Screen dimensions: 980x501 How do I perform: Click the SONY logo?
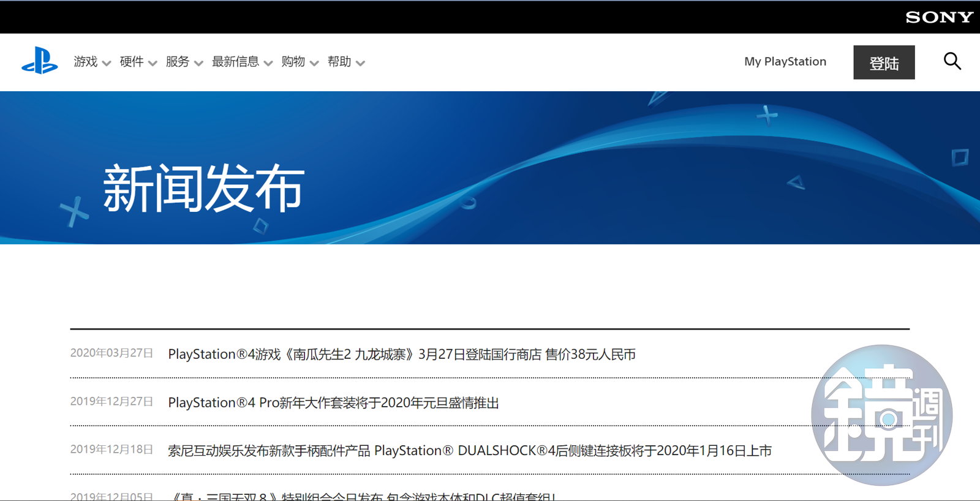point(939,17)
